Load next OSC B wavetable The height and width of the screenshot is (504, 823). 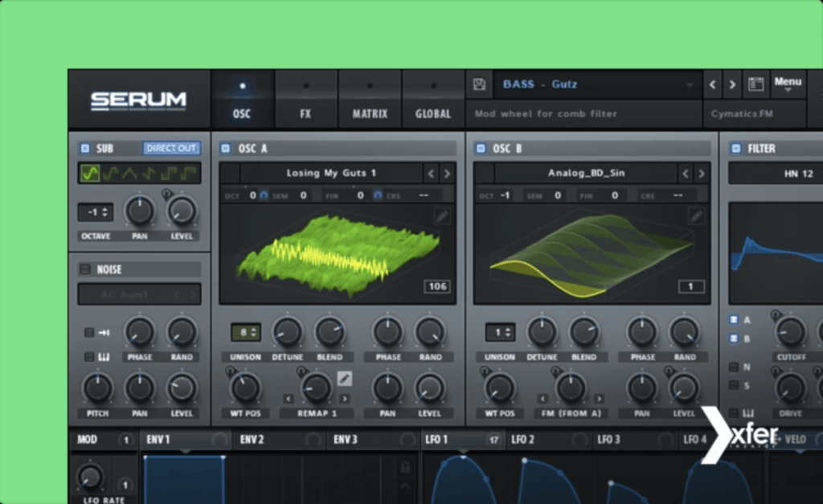(x=701, y=174)
